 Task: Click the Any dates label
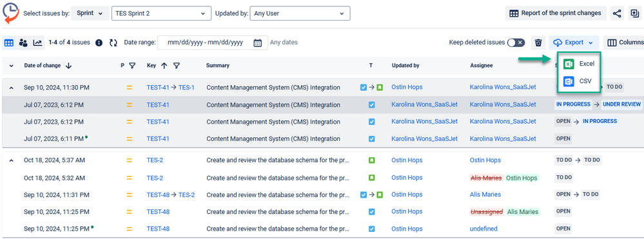[x=284, y=43]
